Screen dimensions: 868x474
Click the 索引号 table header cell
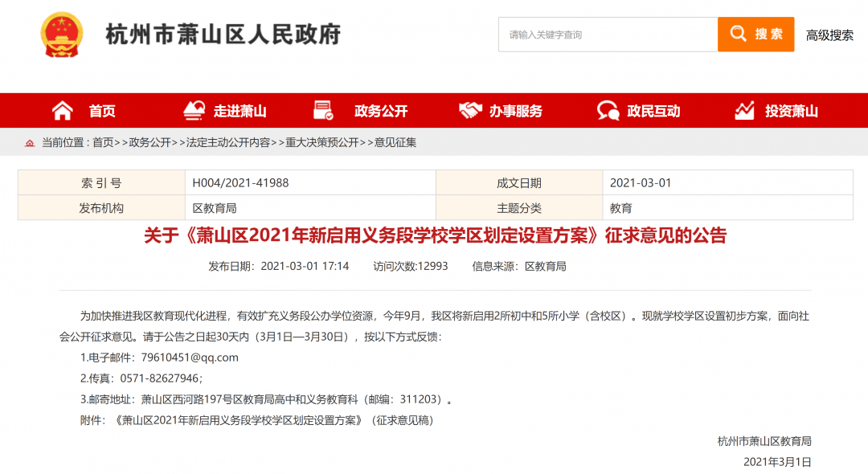[x=102, y=182]
